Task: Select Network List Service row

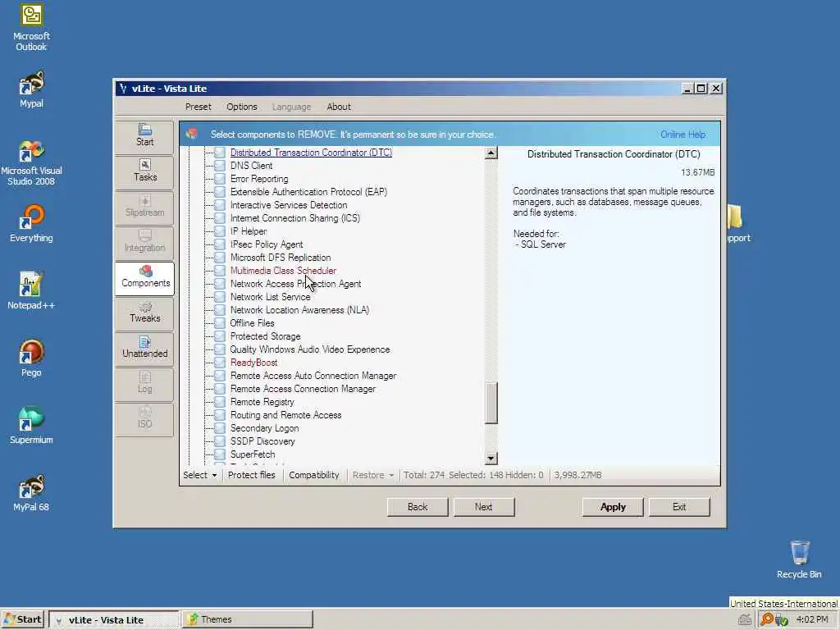Action: tap(270, 297)
